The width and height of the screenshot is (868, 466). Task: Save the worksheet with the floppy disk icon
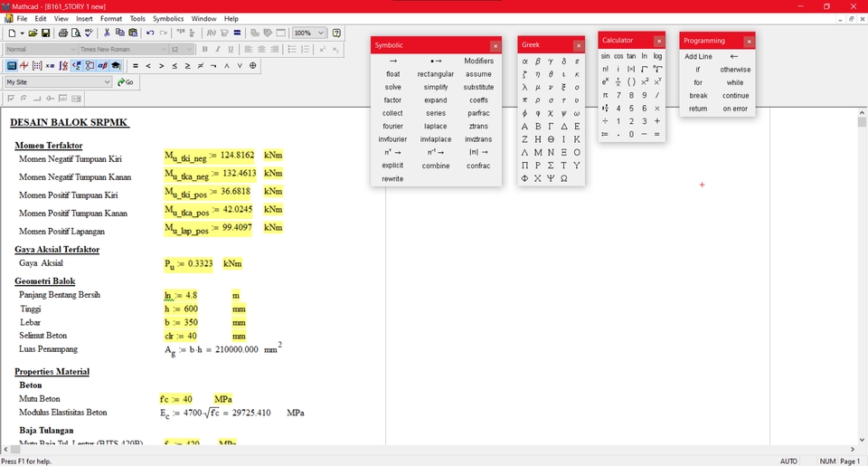[x=46, y=33]
